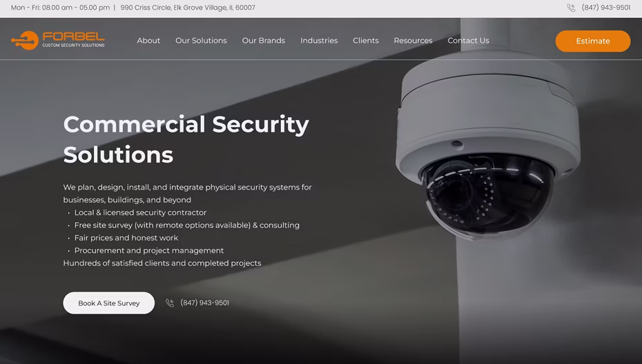Open the Our Solutions menu
Viewport: 642px width, 364px height.
(x=201, y=41)
